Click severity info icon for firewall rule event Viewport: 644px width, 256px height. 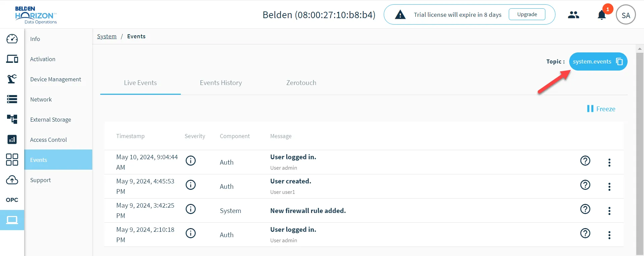(191, 209)
